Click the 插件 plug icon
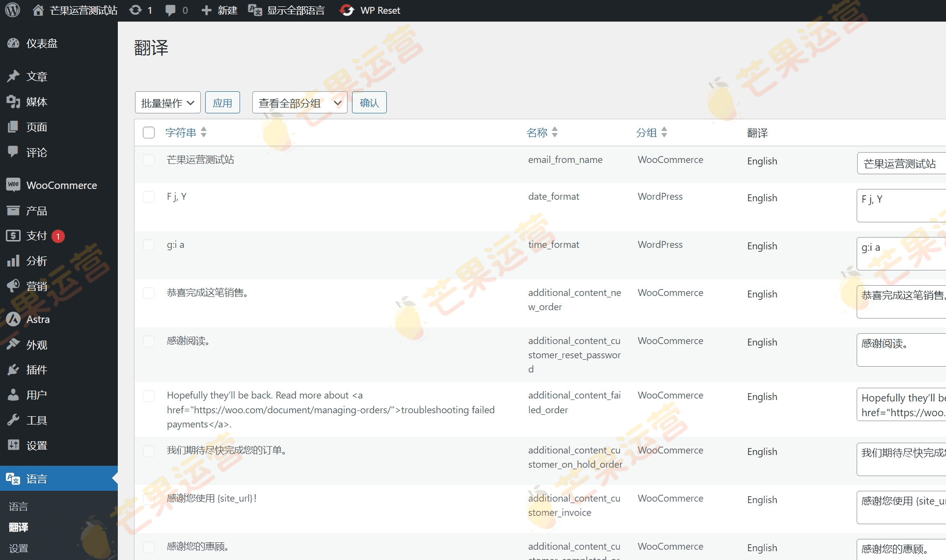This screenshot has height=560, width=946. tap(13, 370)
